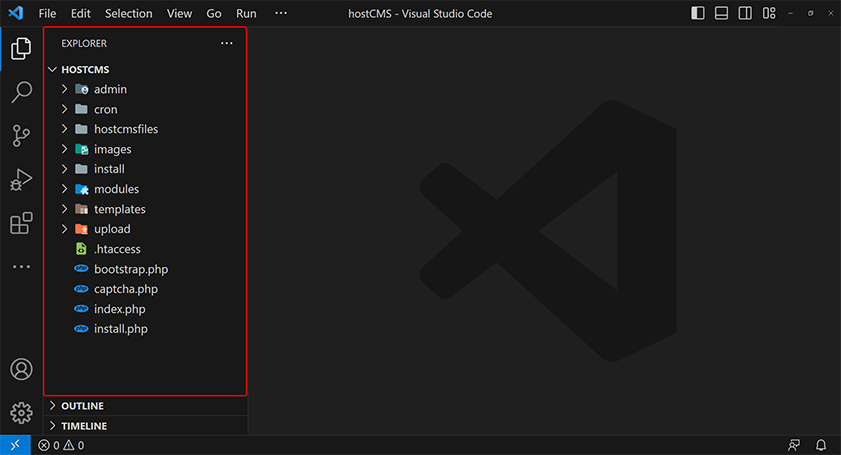Expand the cron folder chevron
The width and height of the screenshot is (841, 455).
(x=64, y=109)
